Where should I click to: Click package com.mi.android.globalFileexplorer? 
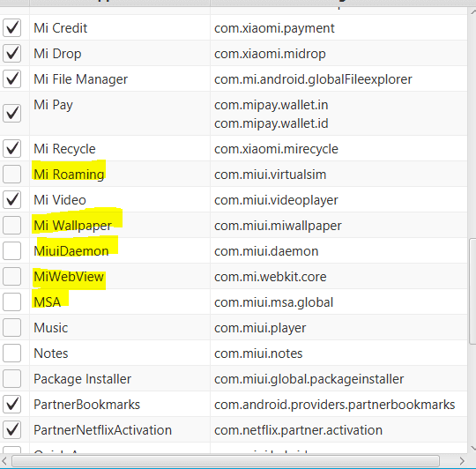click(313, 79)
